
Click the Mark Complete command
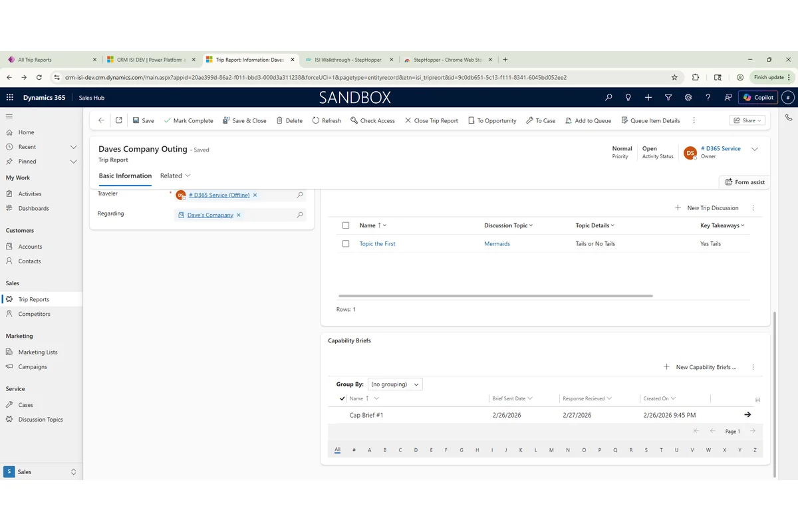coord(188,120)
